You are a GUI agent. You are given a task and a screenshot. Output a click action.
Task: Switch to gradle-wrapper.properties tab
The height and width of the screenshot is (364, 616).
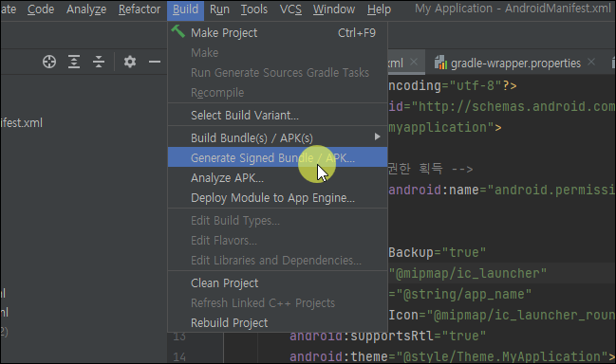tap(515, 63)
